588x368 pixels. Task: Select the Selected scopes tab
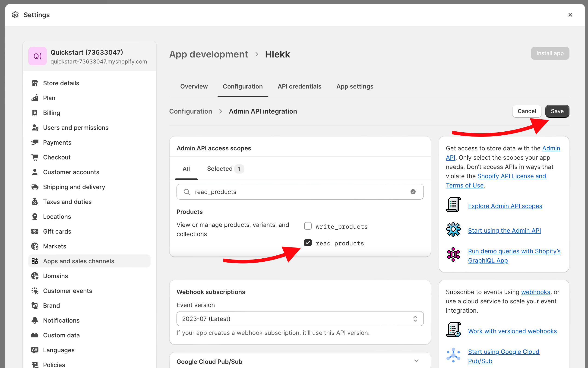coord(225,169)
